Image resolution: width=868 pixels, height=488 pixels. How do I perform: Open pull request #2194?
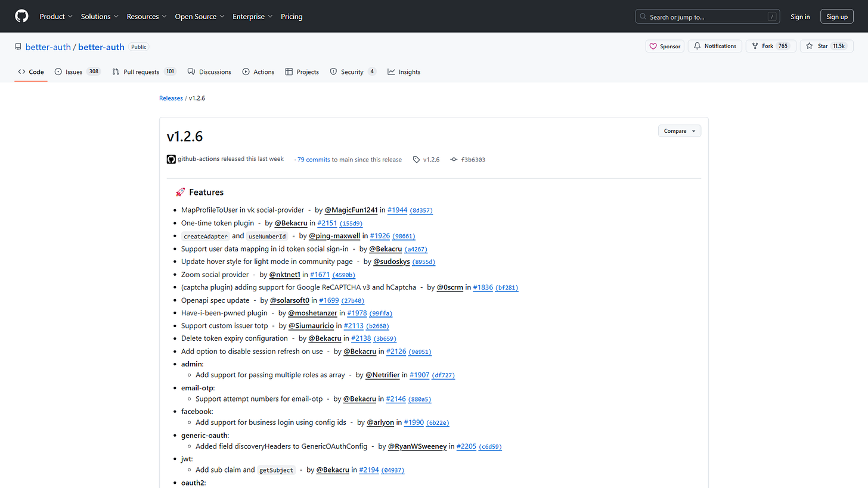tap(369, 470)
